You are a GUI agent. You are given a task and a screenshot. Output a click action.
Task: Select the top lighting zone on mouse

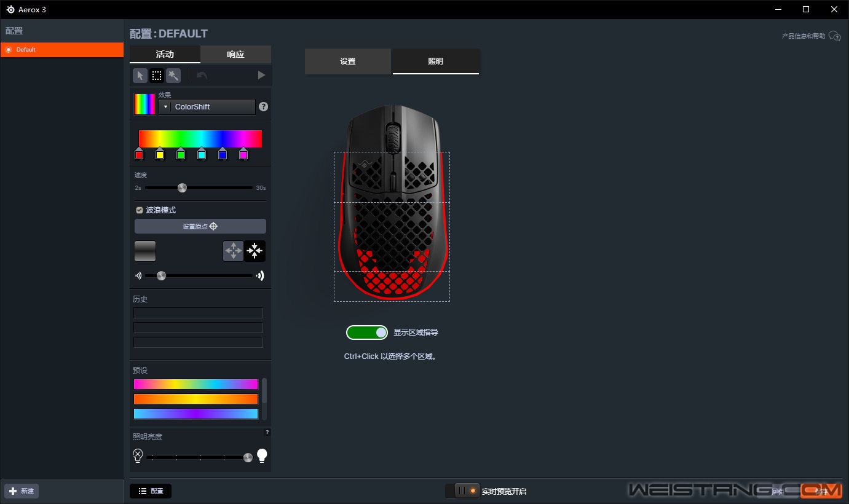(392, 178)
